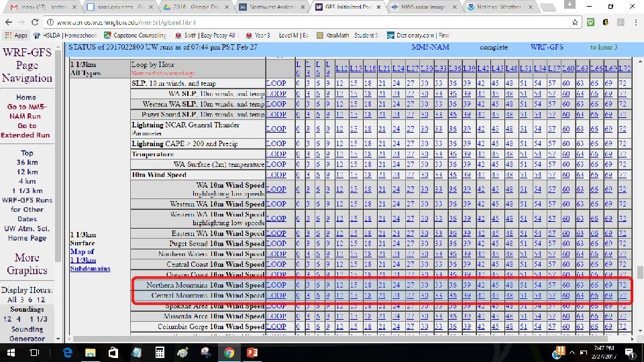The width and height of the screenshot is (644, 362).
Task: Open LOOP for Eastern WA 10m Wind Speed
Action: [276, 233]
